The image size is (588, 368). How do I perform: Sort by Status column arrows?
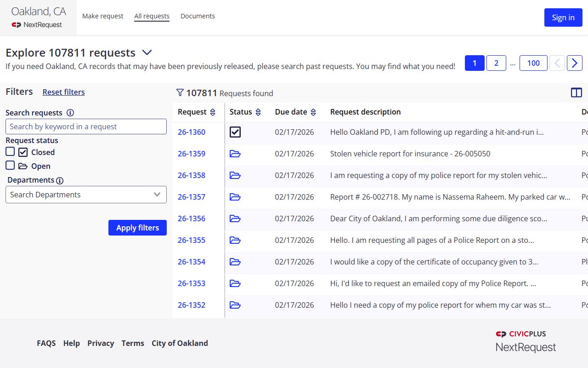pos(258,112)
